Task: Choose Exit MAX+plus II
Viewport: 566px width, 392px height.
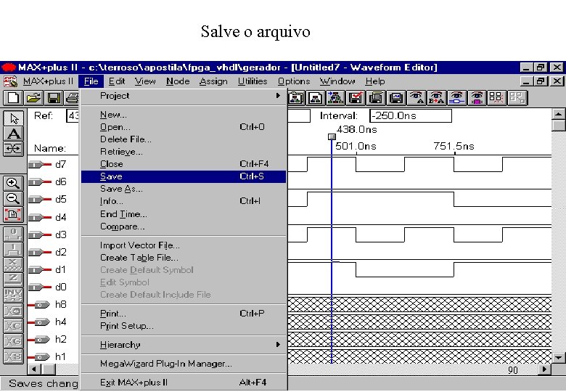Action: pos(184,383)
